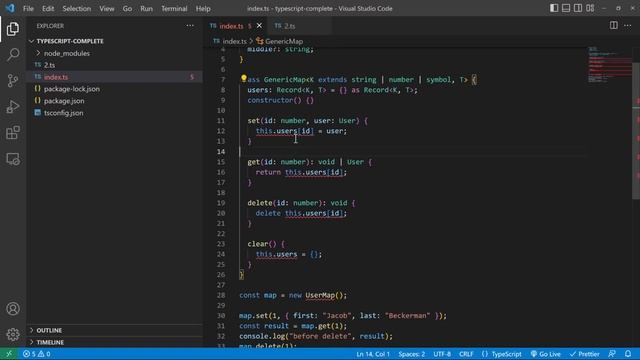Expand the TIMELINE section
Viewport: 640px width, 360px height.
click(115, 342)
